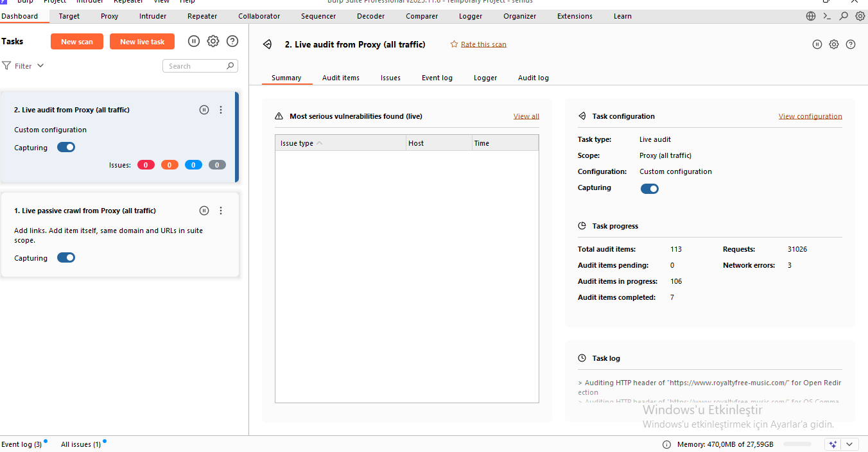This screenshot has height=452, width=868.
Task: Open the Burp settings gear top right
Action: (x=860, y=16)
